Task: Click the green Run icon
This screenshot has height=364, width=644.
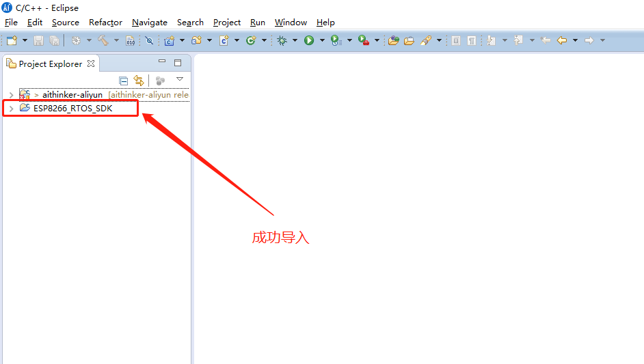Action: 309,40
